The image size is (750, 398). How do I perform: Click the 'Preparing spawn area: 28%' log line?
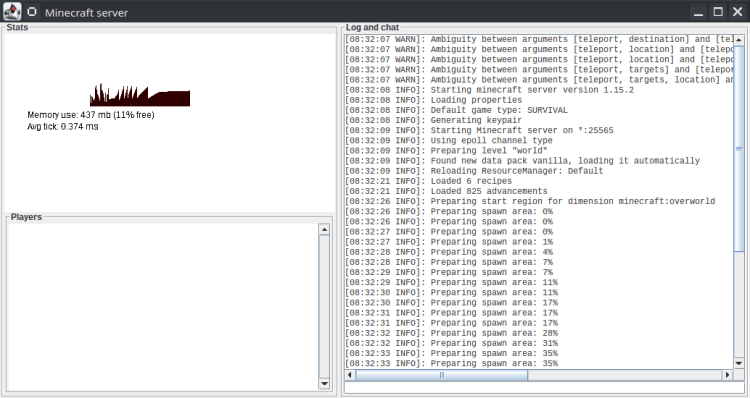point(451,333)
